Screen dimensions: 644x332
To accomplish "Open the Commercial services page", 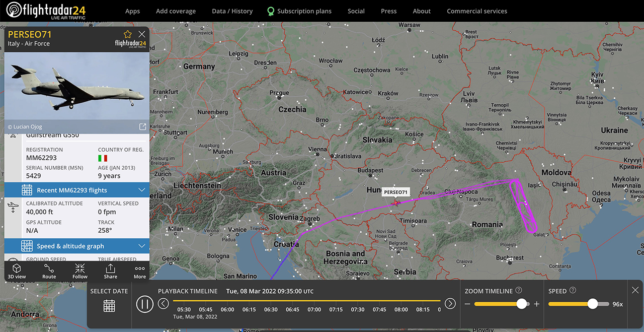I will click(477, 11).
